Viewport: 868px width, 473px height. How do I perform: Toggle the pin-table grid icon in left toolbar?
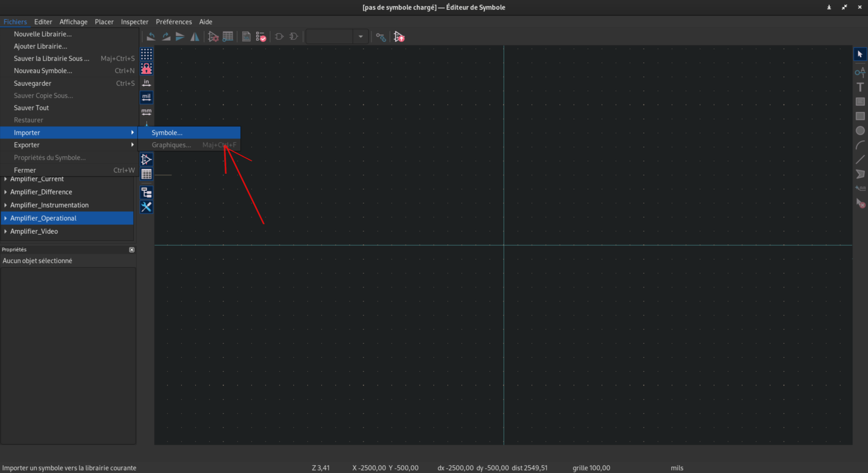pyautogui.click(x=147, y=174)
